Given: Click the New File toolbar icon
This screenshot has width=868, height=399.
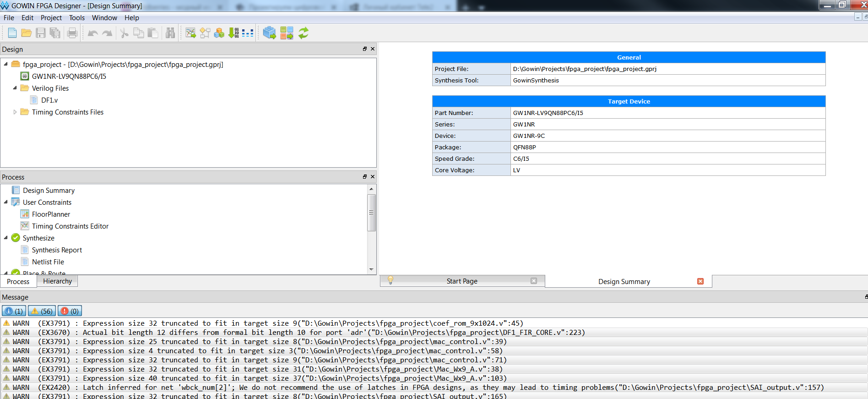Looking at the screenshot, I should coord(12,33).
